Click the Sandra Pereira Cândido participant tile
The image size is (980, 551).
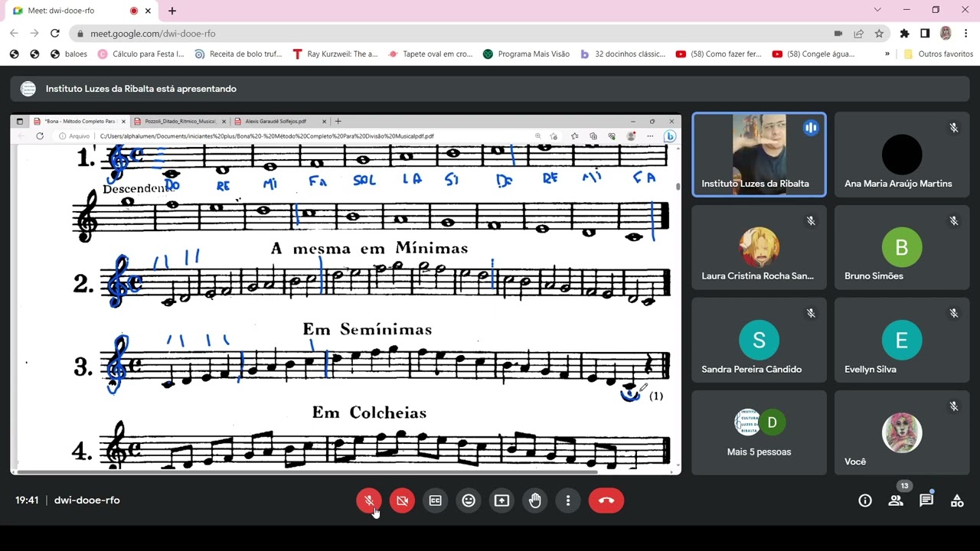pos(759,340)
